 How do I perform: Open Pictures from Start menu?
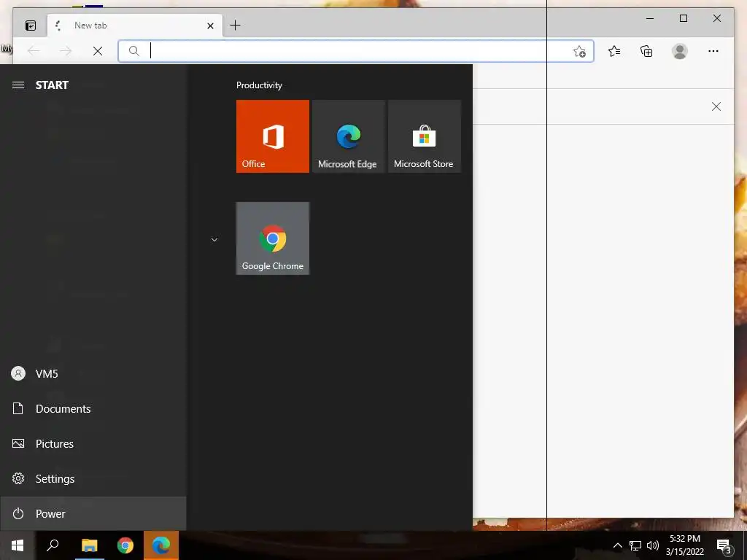click(93, 444)
